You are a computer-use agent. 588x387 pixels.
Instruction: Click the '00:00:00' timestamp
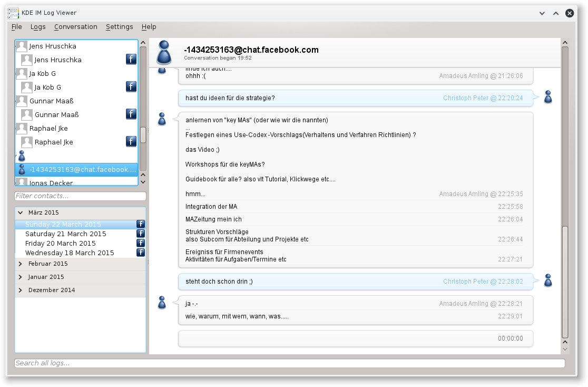pyautogui.click(x=511, y=338)
